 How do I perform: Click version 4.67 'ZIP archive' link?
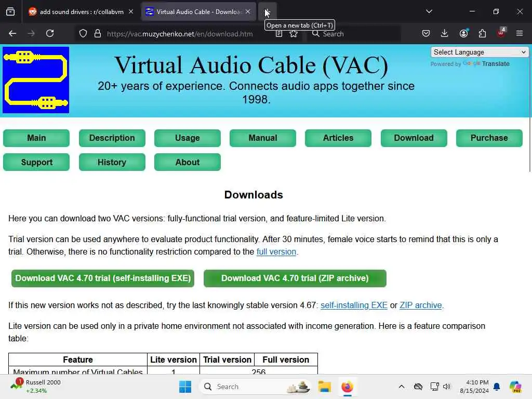(421, 305)
